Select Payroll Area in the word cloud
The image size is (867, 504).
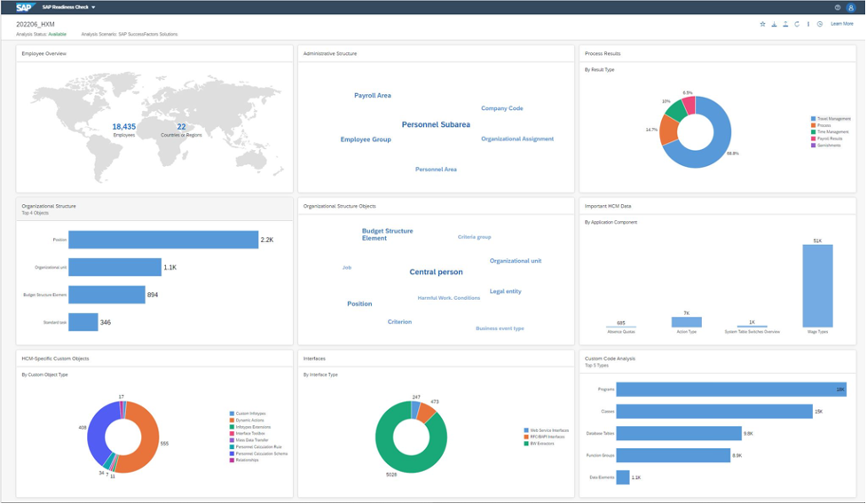[373, 96]
